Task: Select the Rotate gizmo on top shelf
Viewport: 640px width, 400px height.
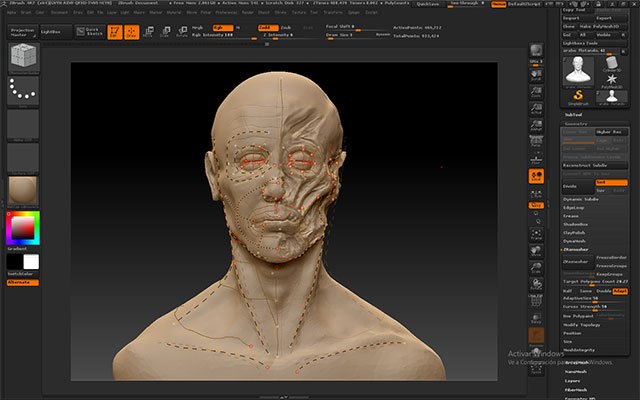Action: pyautogui.click(x=182, y=32)
